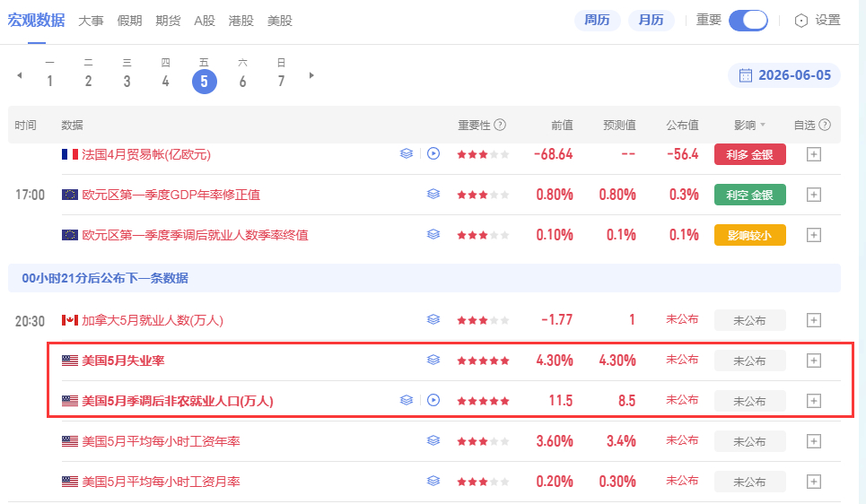Switch to the 宏观数据 tab
This screenshot has width=866, height=504.
pyautogui.click(x=37, y=21)
